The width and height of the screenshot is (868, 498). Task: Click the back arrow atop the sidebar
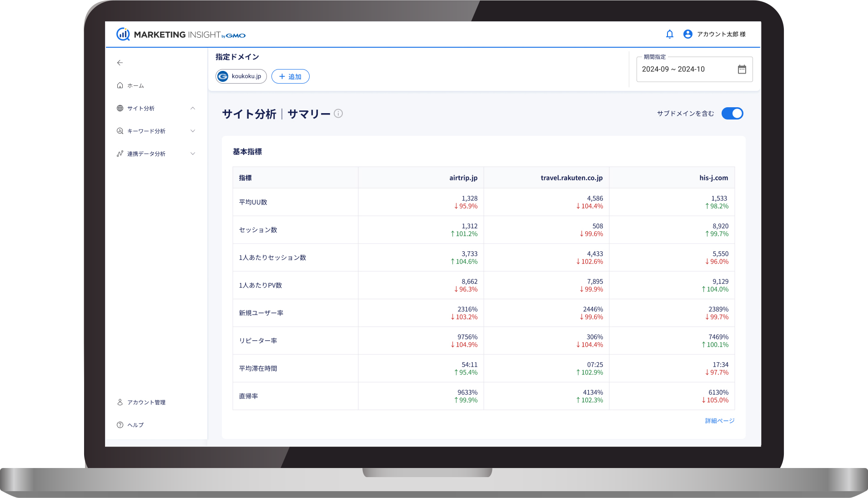point(120,63)
